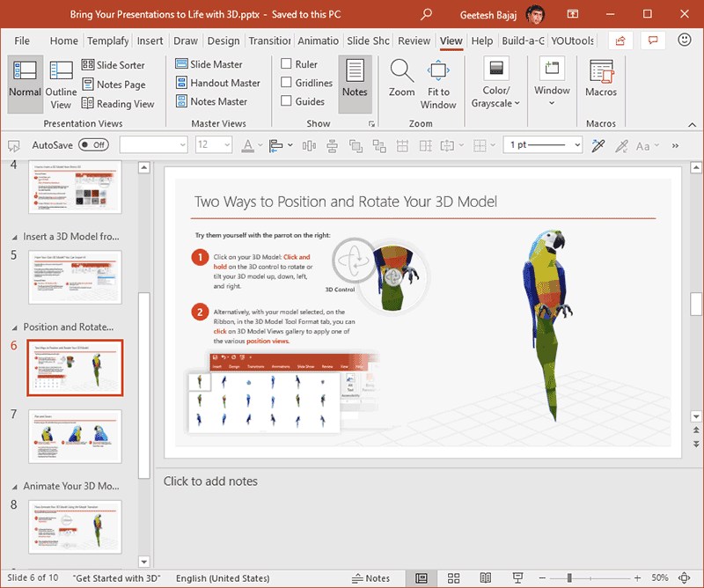The image size is (704, 588).
Task: Open Notes Page view
Action: point(114,84)
